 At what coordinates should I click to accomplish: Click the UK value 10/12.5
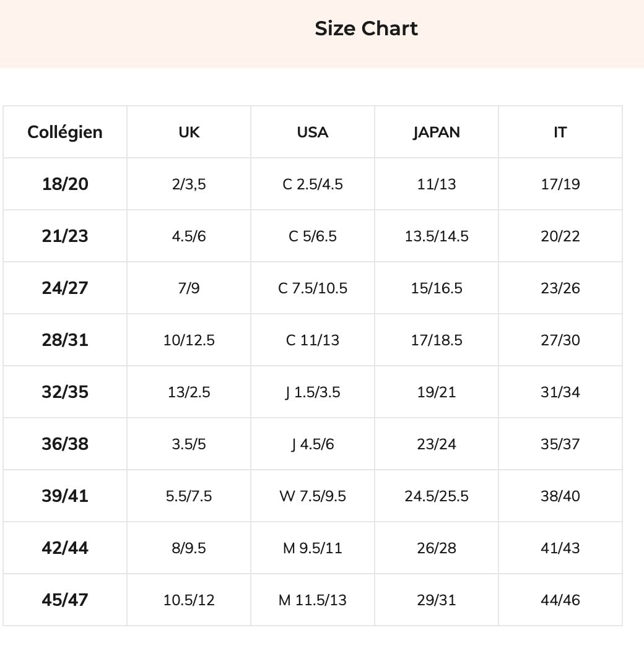point(189,340)
